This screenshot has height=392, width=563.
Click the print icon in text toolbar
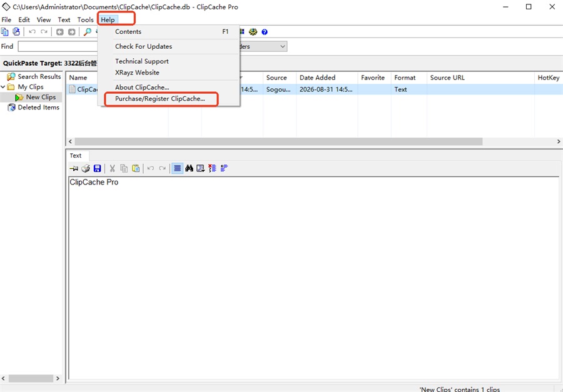[86, 168]
